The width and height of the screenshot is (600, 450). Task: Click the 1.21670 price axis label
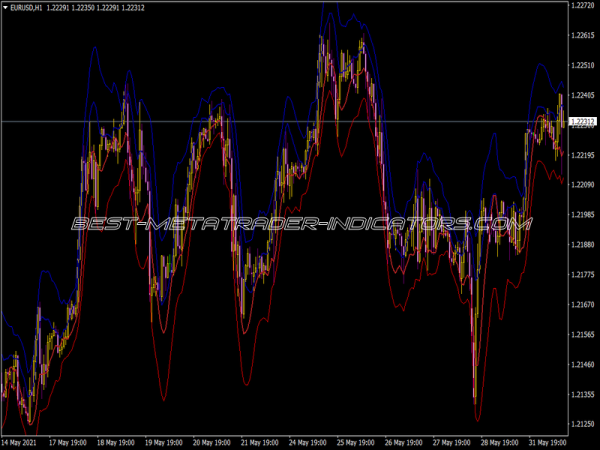(582, 304)
